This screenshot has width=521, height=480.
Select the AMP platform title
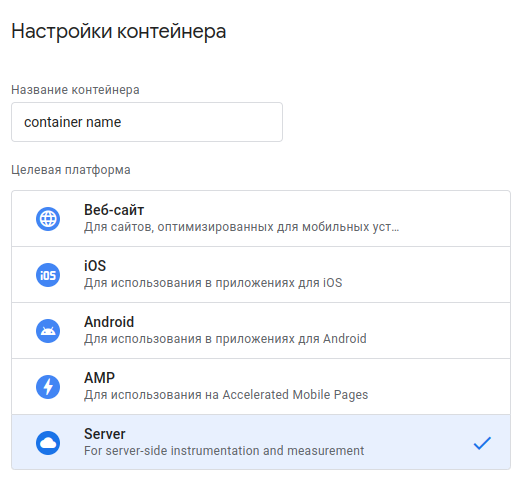[x=99, y=378]
